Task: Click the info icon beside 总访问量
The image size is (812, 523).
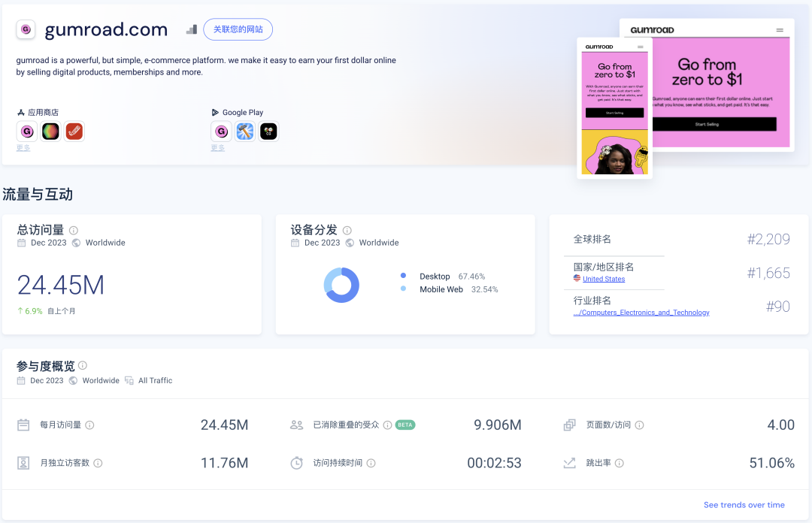Action: (x=74, y=231)
